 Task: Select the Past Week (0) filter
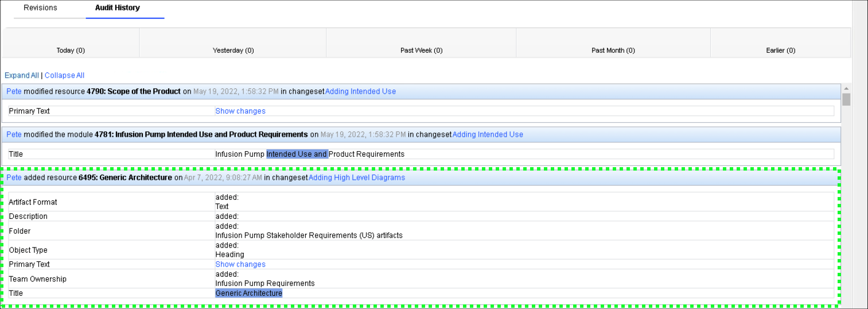[x=421, y=51]
